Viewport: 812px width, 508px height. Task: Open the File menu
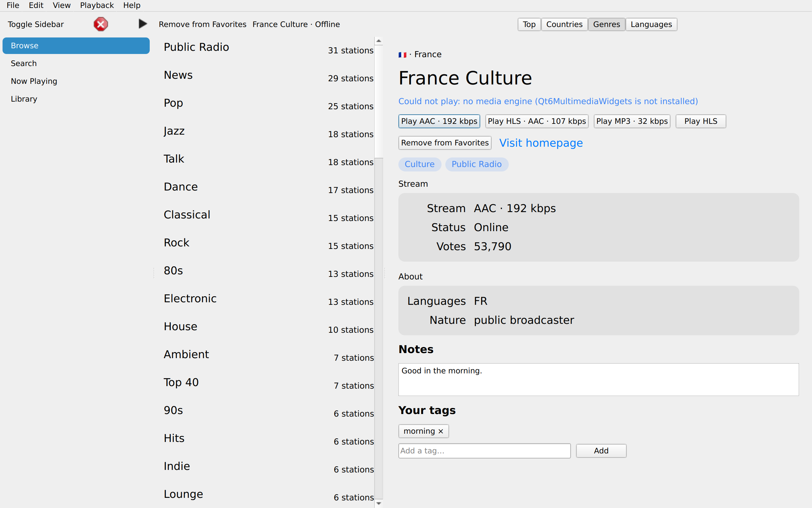13,5
